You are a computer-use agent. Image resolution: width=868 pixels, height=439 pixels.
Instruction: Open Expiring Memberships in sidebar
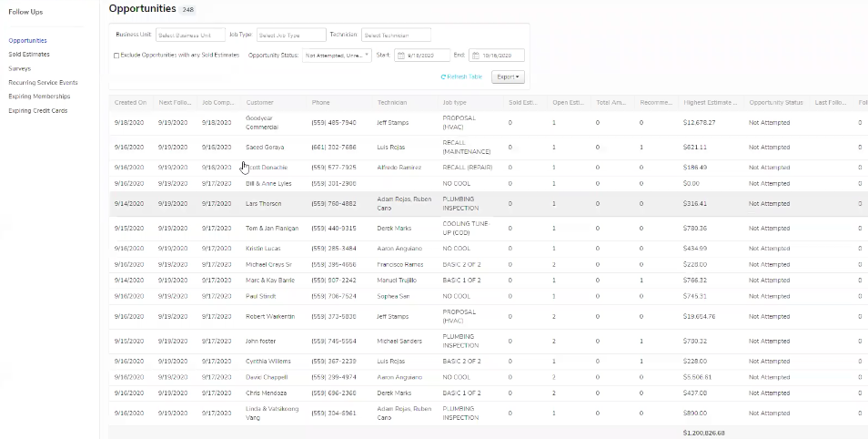click(x=39, y=97)
